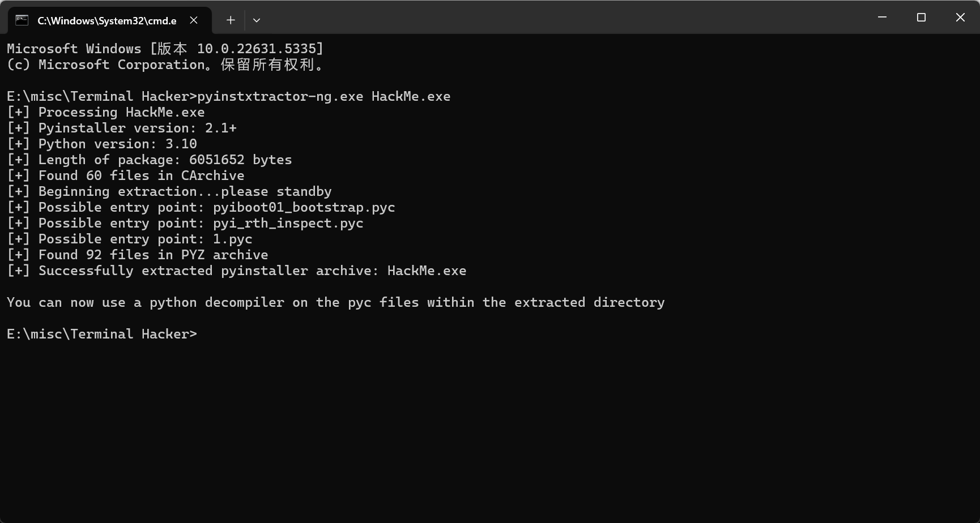Screen dimensions: 980x523
Task: Maximize the terminal window
Action: (921, 18)
